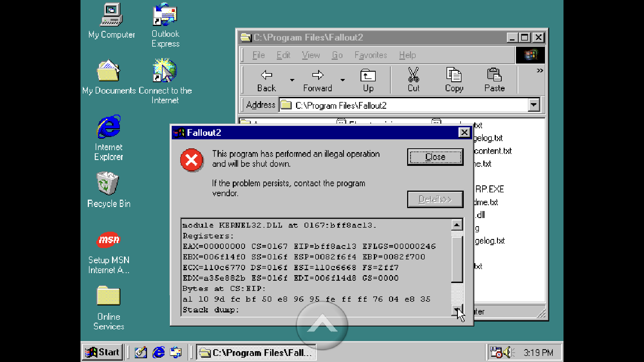Select the Recycle Bin icon
The width and height of the screenshot is (644, 362).
point(108,190)
